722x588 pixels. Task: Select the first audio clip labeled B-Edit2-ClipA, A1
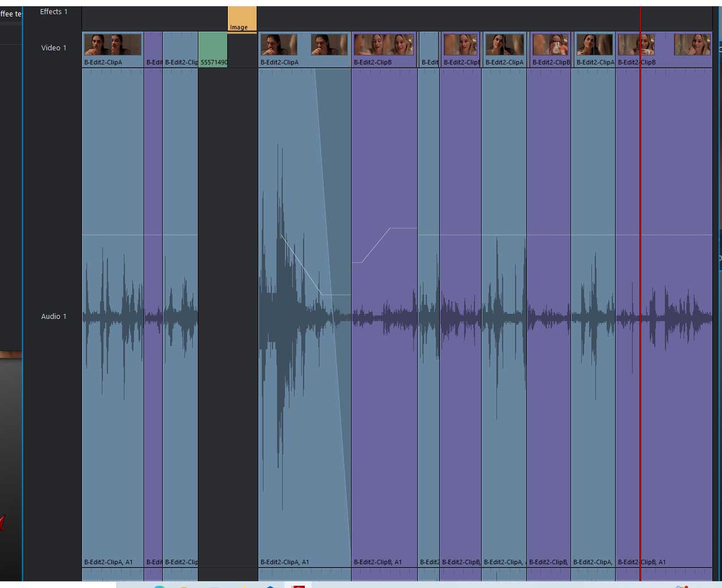(x=113, y=317)
